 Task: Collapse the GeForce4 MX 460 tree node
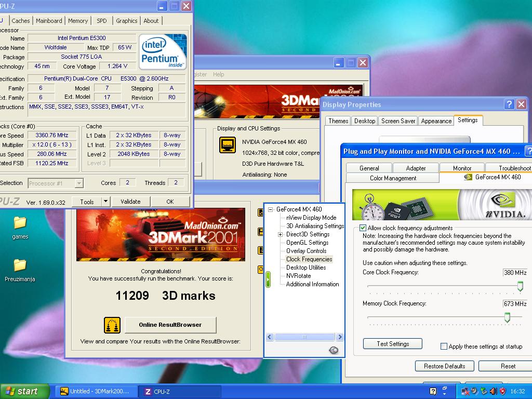pos(270,209)
